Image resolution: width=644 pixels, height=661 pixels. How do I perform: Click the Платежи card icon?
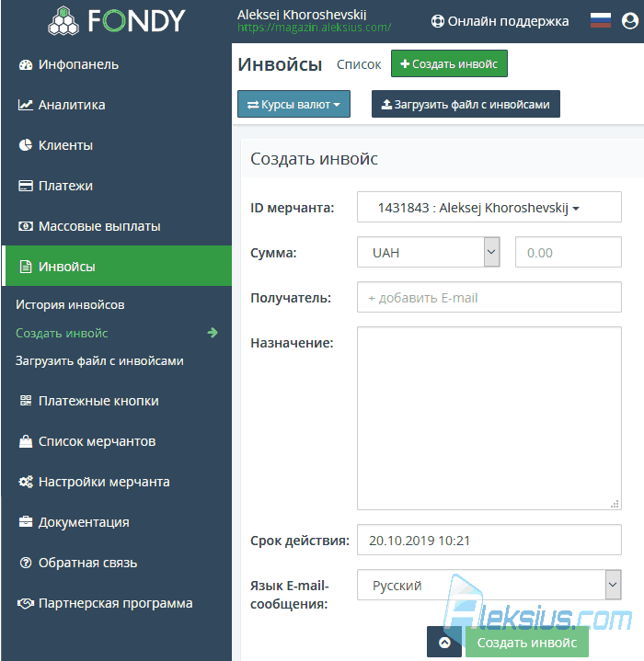click(26, 186)
